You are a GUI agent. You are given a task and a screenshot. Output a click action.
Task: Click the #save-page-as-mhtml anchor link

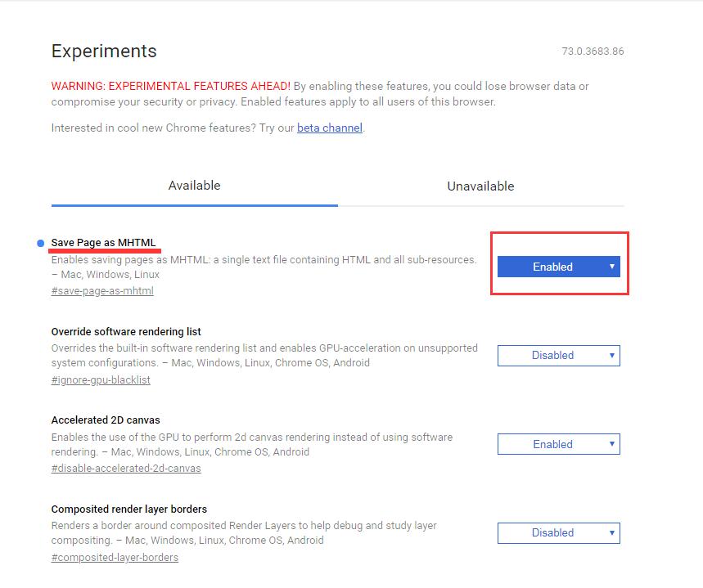tap(102, 290)
